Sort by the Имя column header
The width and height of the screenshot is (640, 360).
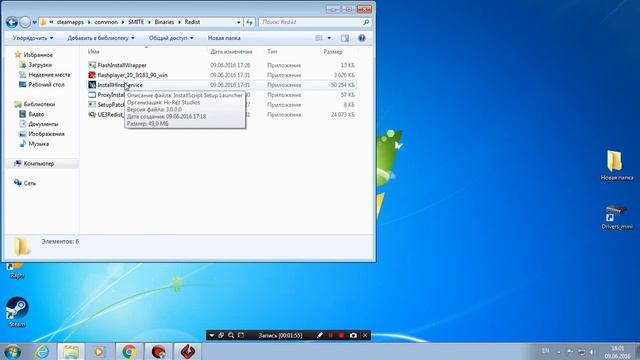click(x=94, y=52)
